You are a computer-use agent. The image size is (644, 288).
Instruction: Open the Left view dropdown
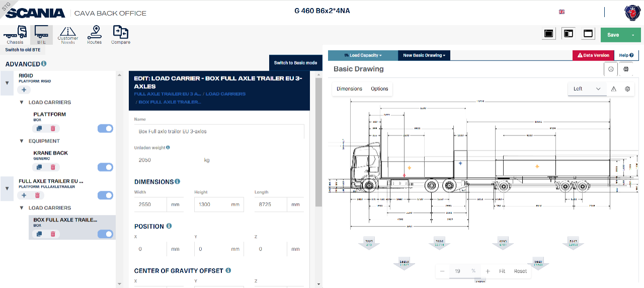click(x=587, y=89)
